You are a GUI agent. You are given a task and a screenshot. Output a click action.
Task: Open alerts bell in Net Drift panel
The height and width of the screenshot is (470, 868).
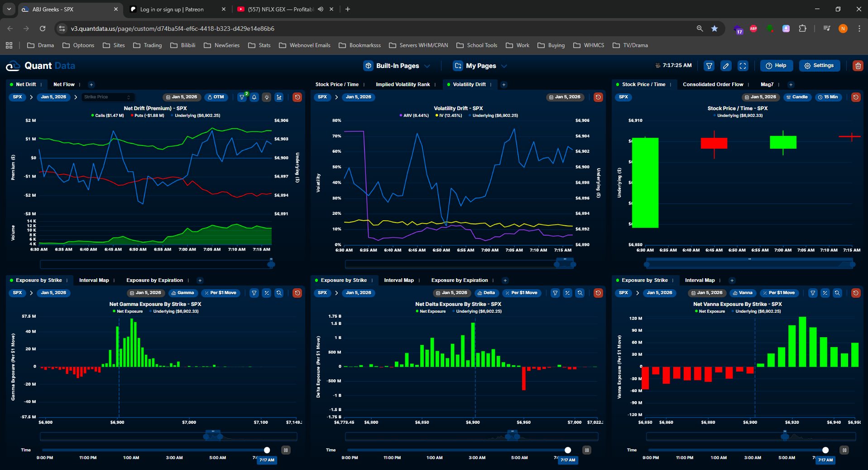point(254,97)
